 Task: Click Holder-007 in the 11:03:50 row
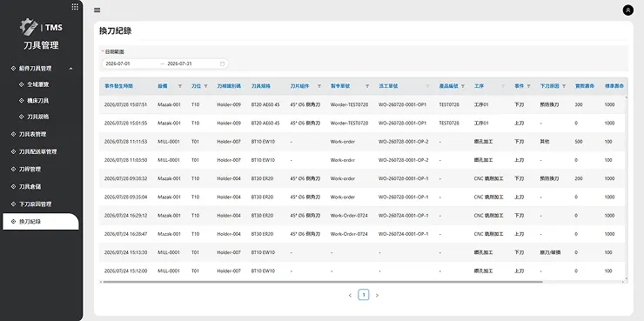(229, 160)
